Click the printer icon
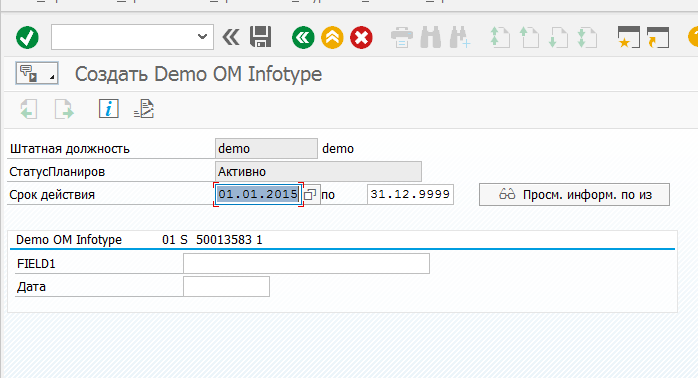698x378 pixels. (x=402, y=37)
